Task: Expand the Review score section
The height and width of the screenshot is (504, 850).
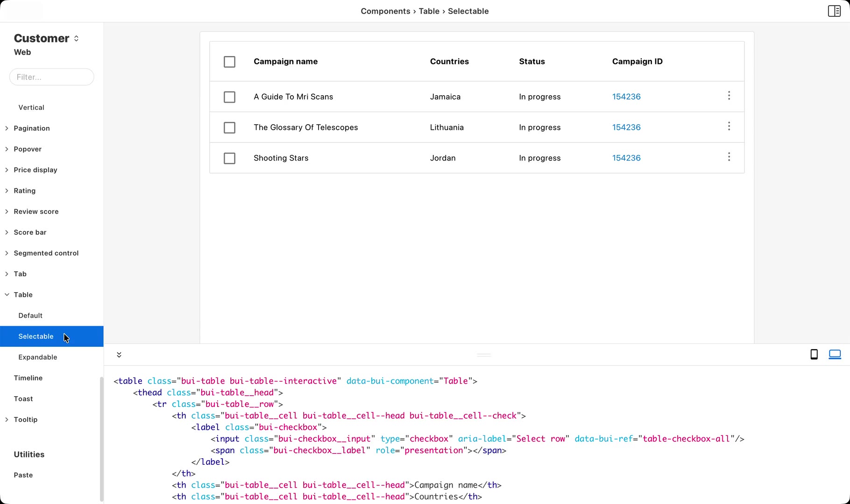Action: click(x=7, y=211)
